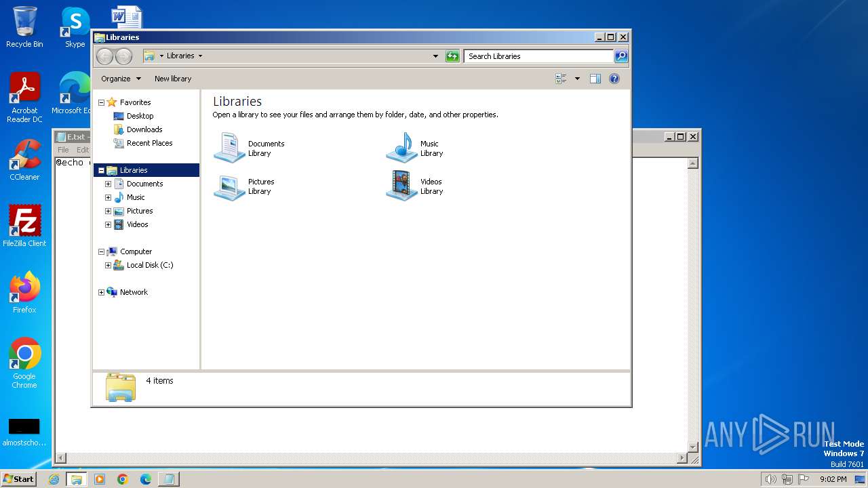The height and width of the screenshot is (488, 868).
Task: Launch Google Chrome desktop shortcut
Action: [x=24, y=363]
